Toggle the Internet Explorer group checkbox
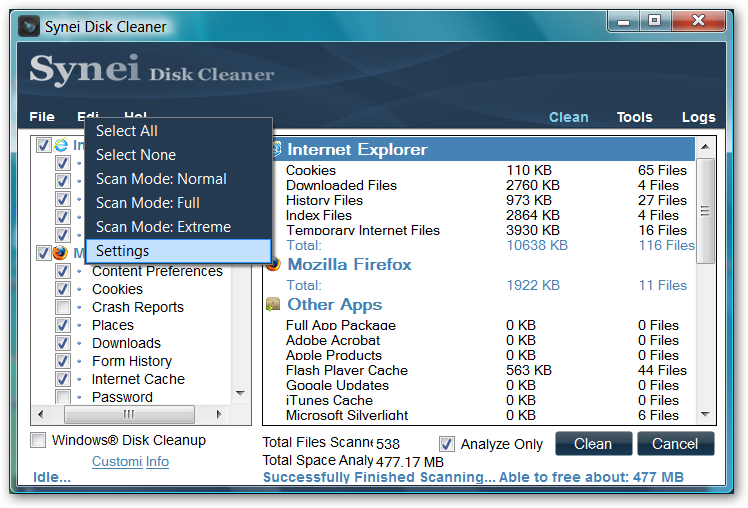Image resolution: width=748 pixels, height=508 pixels. (x=43, y=145)
